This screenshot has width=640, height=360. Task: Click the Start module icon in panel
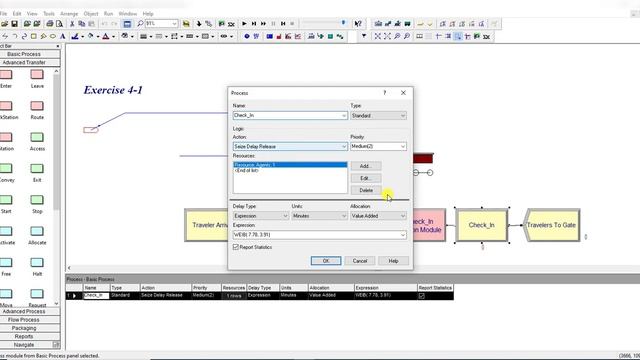[x=6, y=200]
